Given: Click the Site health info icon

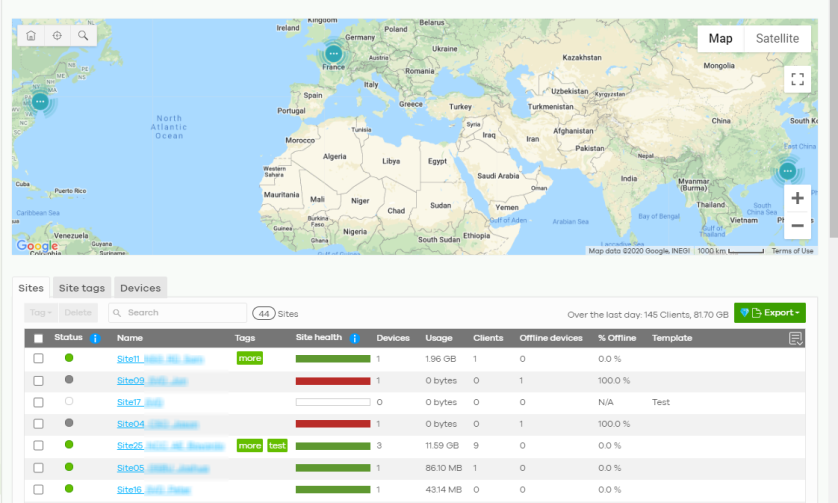Looking at the screenshot, I should [354, 338].
